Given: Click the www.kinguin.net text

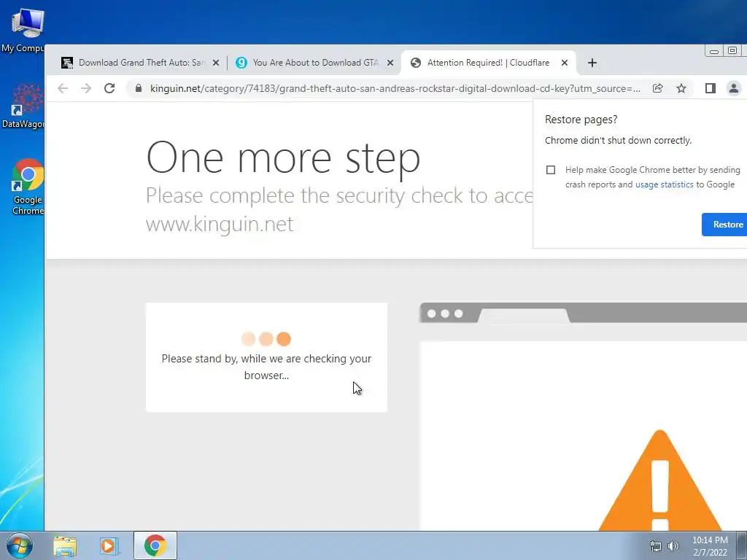Looking at the screenshot, I should (x=220, y=224).
